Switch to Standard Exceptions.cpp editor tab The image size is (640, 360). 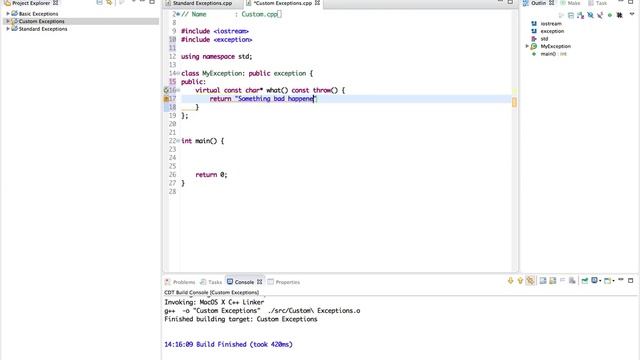(202, 3)
